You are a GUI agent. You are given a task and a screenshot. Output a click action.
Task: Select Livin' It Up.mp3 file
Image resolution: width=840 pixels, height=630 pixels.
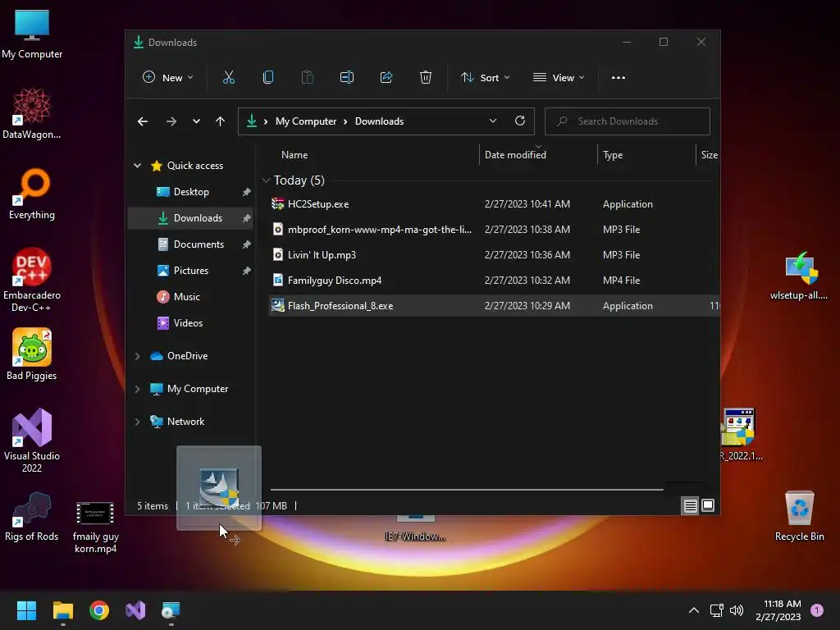322,255
